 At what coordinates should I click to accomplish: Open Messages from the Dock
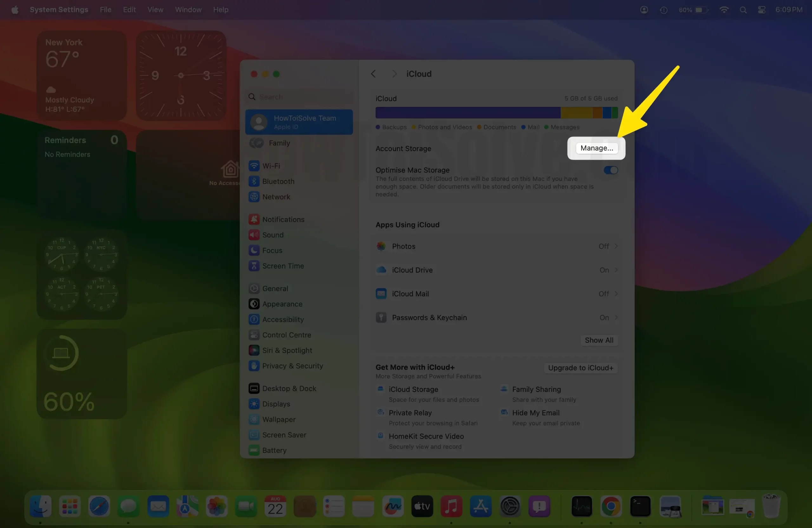129,506
